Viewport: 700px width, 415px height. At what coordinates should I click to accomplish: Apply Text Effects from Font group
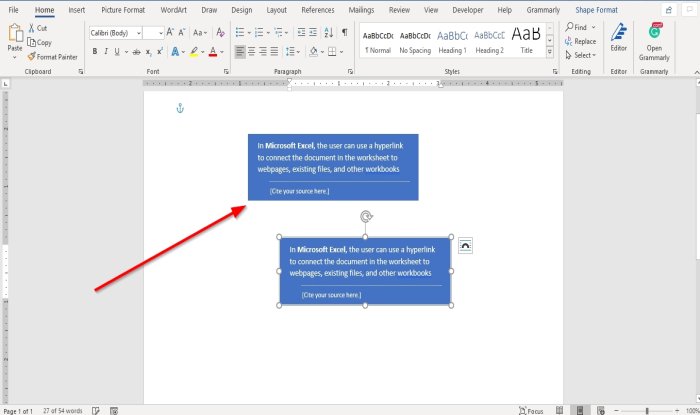(x=177, y=50)
